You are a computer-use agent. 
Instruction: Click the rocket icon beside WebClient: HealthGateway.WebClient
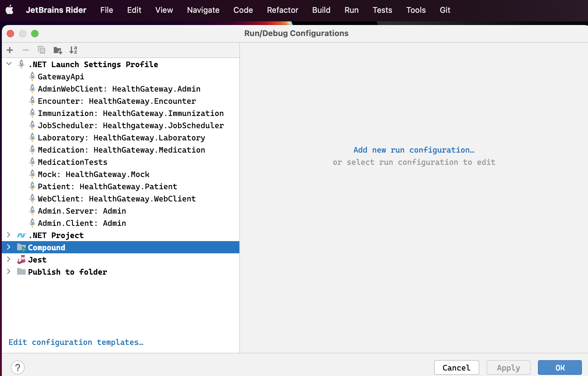32,198
